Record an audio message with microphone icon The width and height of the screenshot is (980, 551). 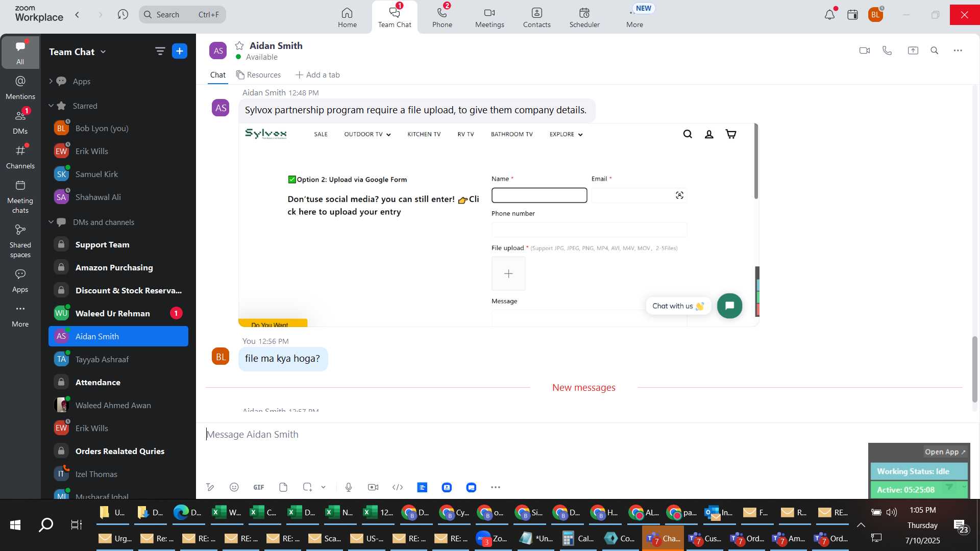pos(349,487)
